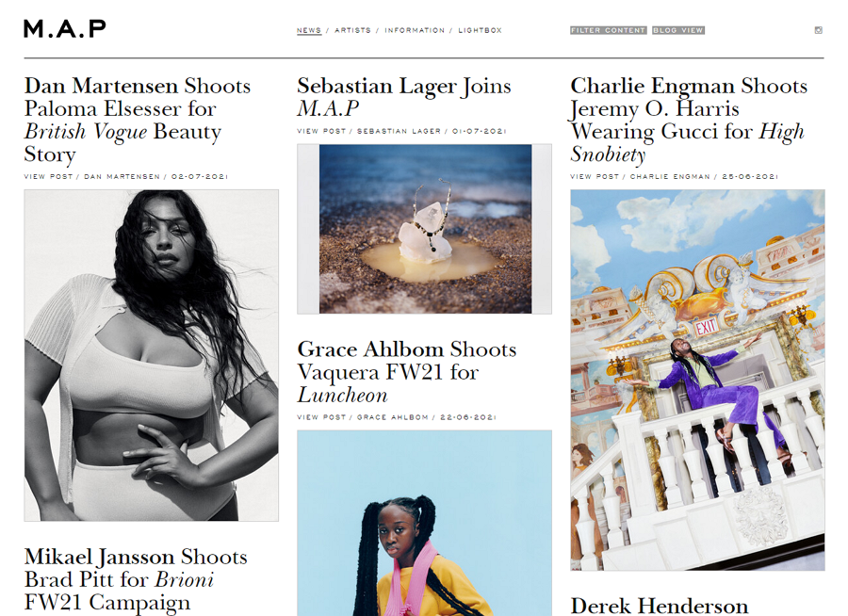Image resolution: width=848 pixels, height=616 pixels.
Task: Open Grace Ahlbom Shoots Vaquera headline
Action: 407,372
